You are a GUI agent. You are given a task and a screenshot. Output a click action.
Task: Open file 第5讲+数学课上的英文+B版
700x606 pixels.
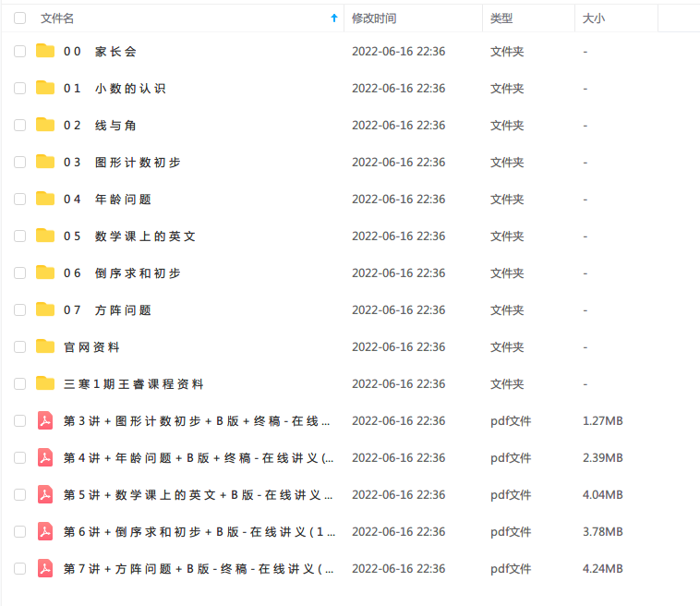pos(199,495)
